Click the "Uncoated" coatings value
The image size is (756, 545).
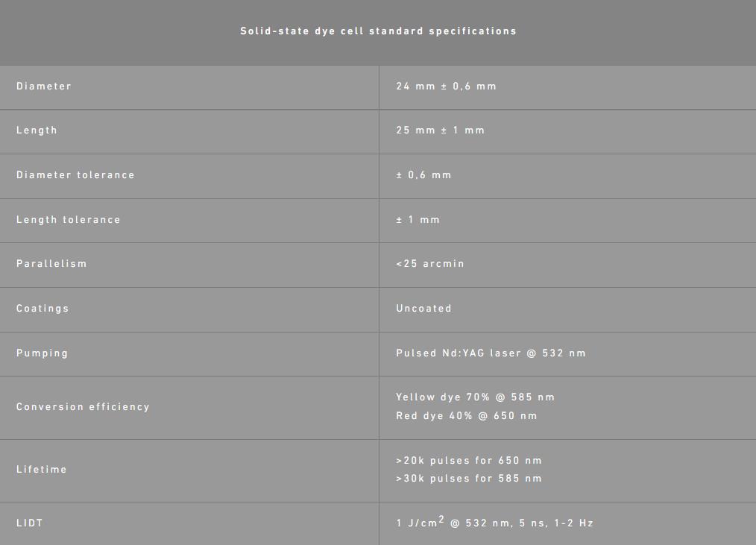pos(423,309)
